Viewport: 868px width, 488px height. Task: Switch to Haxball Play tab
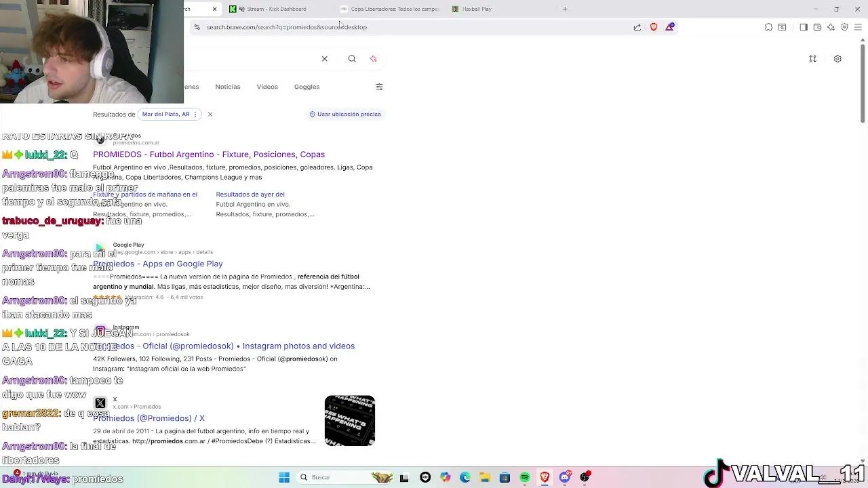(477, 9)
